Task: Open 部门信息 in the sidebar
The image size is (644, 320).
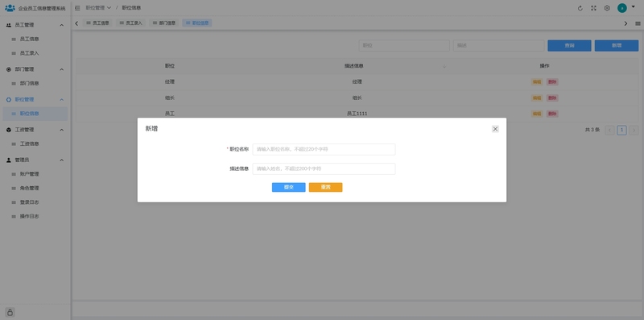Action: 35,83
